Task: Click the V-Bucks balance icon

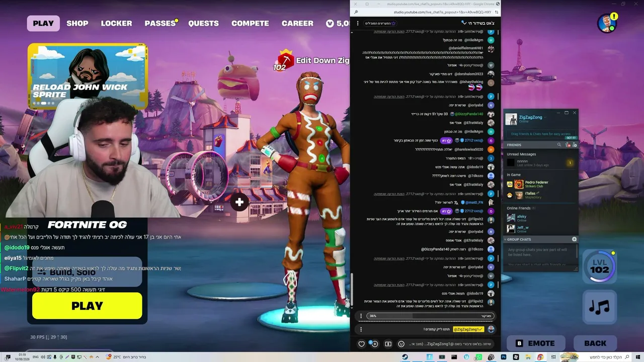Action: (x=330, y=23)
